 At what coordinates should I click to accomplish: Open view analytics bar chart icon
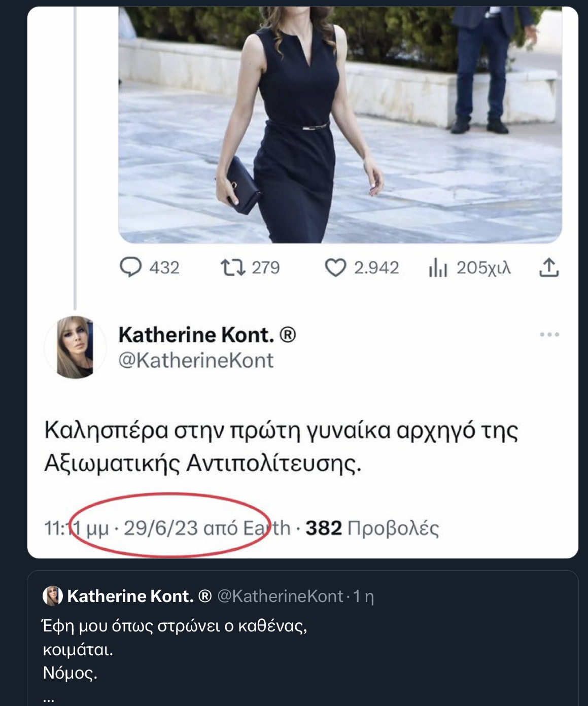click(x=438, y=268)
